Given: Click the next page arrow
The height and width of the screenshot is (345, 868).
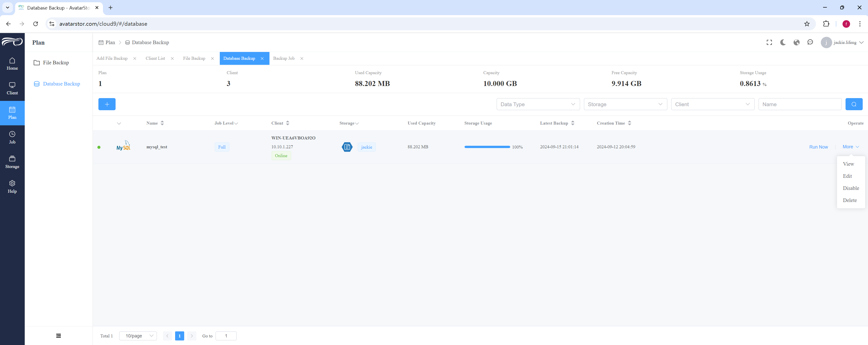Looking at the screenshot, I should pyautogui.click(x=192, y=336).
